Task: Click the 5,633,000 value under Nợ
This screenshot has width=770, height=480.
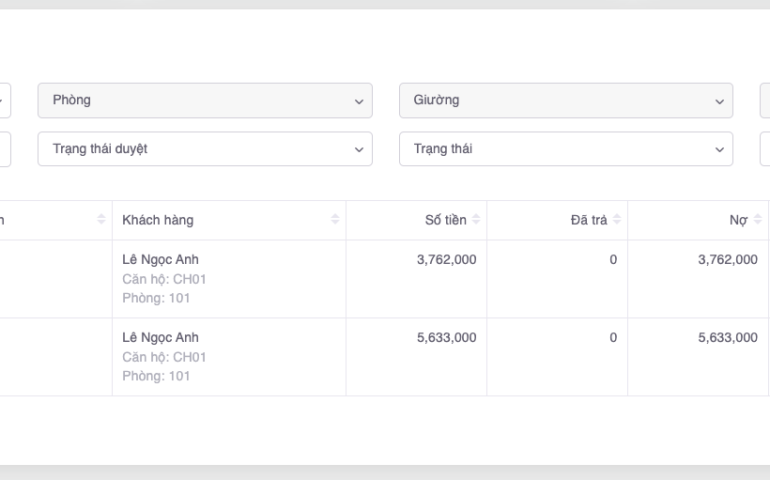Action: [x=727, y=338]
